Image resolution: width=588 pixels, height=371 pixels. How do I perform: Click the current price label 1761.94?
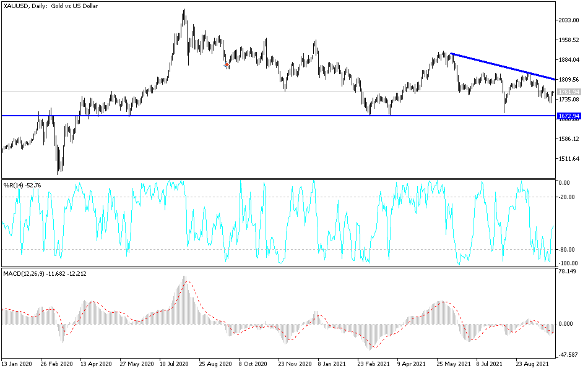[569, 92]
